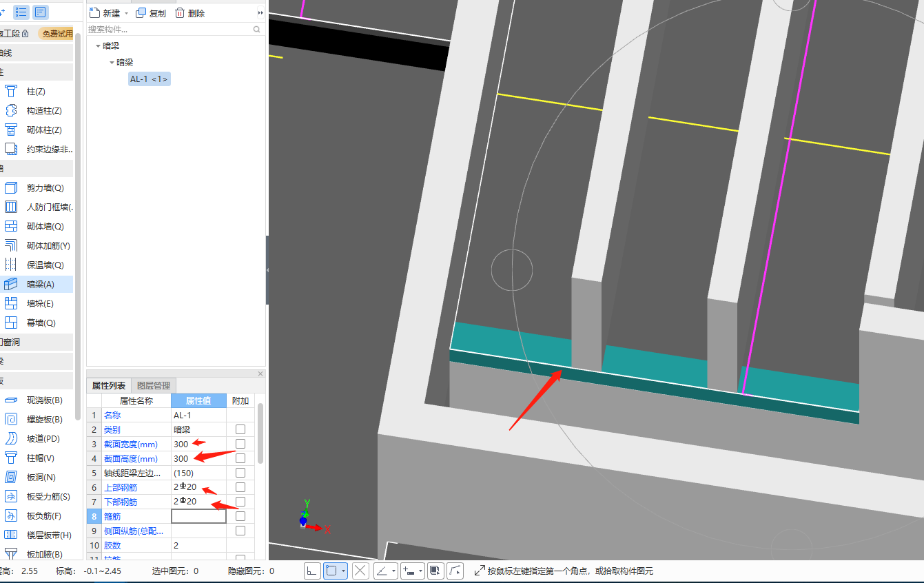This screenshot has width=924, height=583.
Task: Open rectangle draw mode dropdown arrow
Action: coord(343,571)
